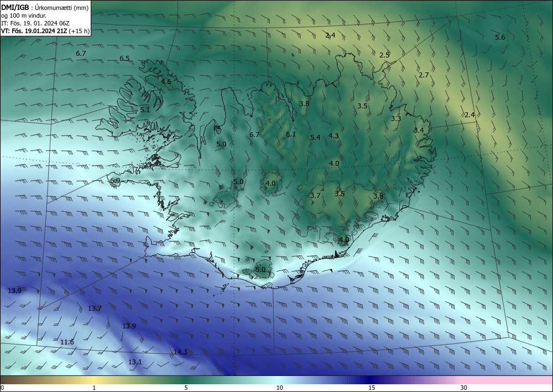This screenshot has width=553, height=392.
Task: Click the 5.1 value label on the map
Action: click(145, 110)
